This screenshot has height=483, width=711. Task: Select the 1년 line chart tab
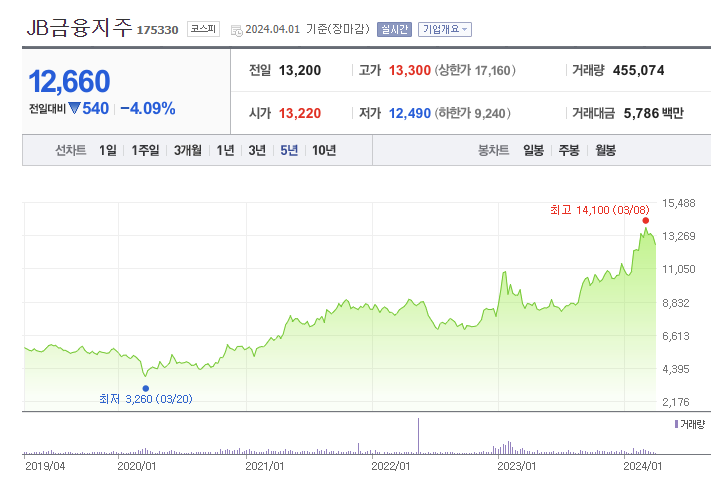225,150
